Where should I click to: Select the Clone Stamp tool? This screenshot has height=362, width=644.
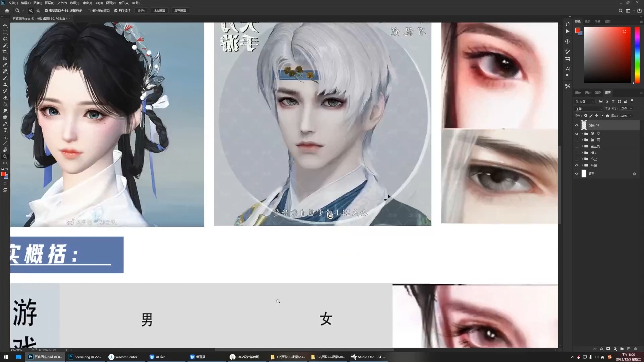pos(5,84)
